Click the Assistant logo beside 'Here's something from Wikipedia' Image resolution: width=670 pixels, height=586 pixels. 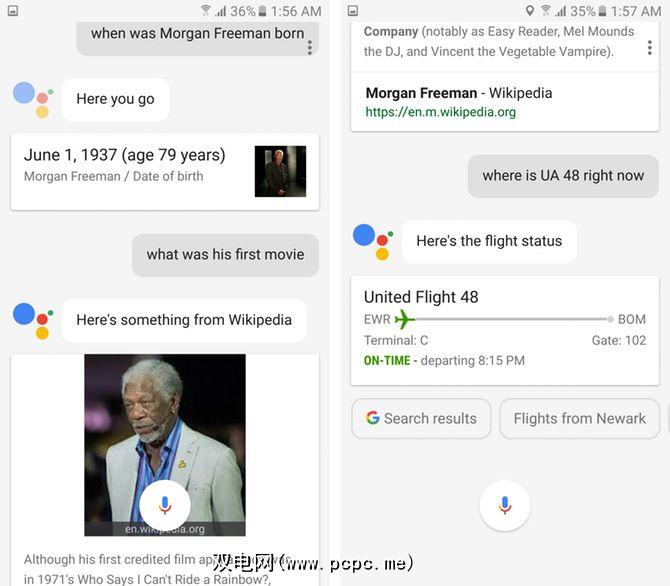pos(33,321)
